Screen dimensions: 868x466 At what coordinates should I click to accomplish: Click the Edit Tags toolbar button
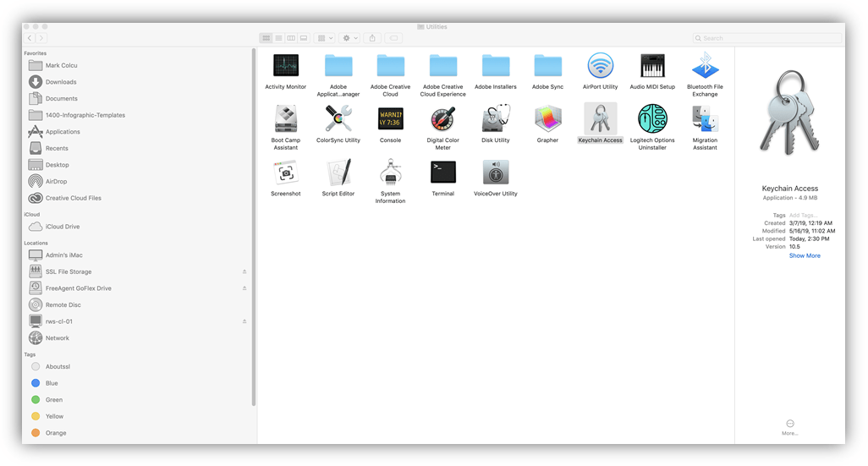393,38
